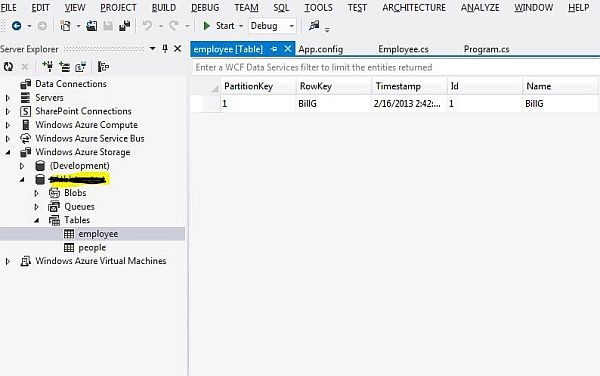Click the RowKey column header
600x376 pixels.
[x=334, y=86]
